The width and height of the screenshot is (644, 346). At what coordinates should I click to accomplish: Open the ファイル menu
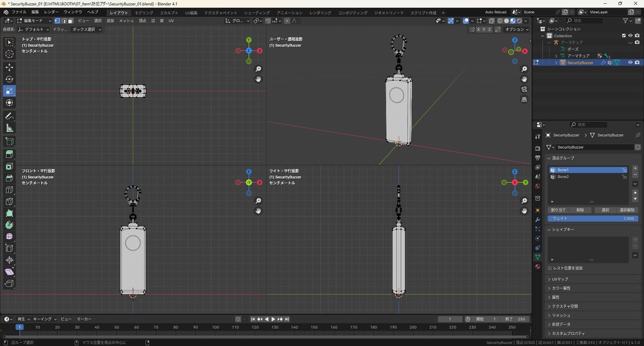(19, 12)
